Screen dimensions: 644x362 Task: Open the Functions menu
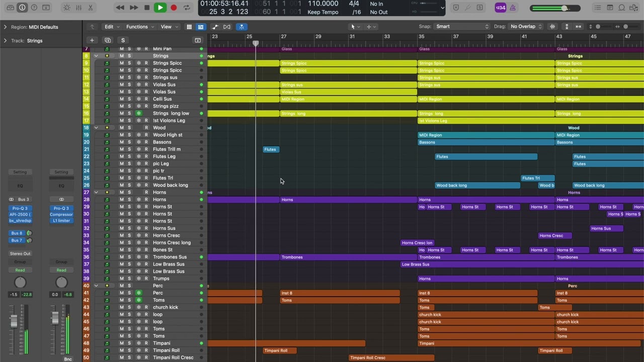140,27
